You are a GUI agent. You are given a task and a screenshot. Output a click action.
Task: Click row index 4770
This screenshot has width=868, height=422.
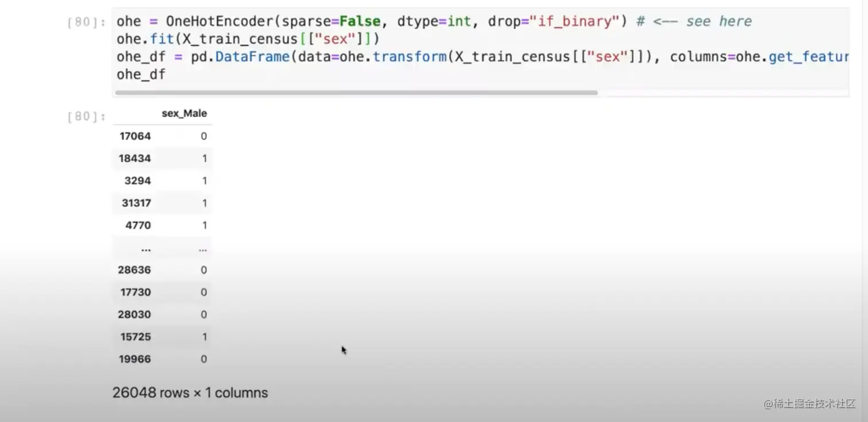click(x=138, y=225)
